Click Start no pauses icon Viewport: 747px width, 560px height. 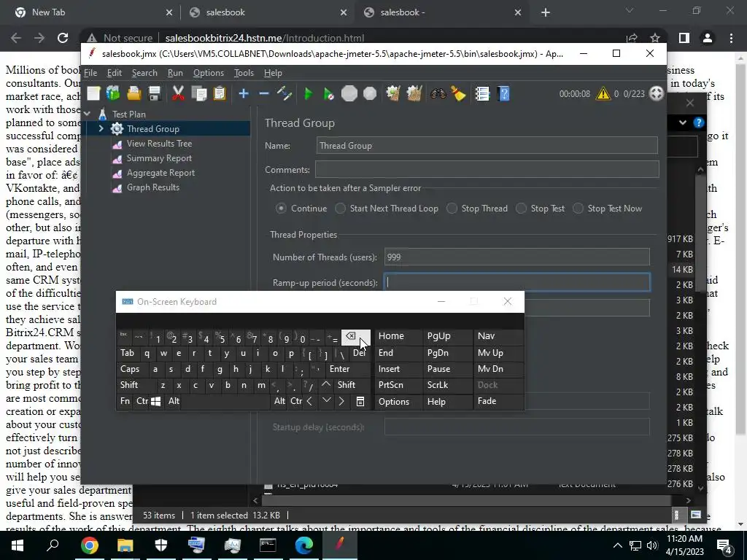(329, 94)
